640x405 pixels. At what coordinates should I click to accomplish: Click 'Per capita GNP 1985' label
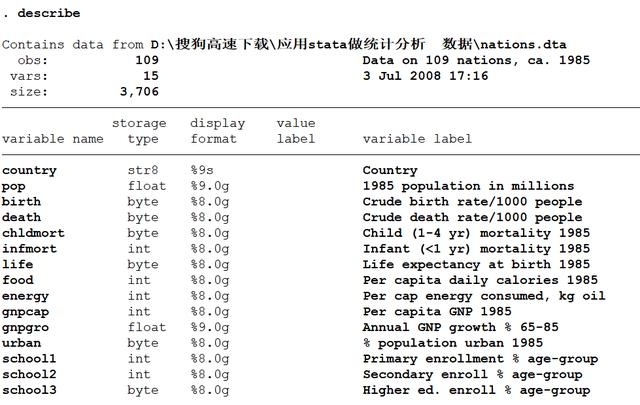[x=437, y=312]
